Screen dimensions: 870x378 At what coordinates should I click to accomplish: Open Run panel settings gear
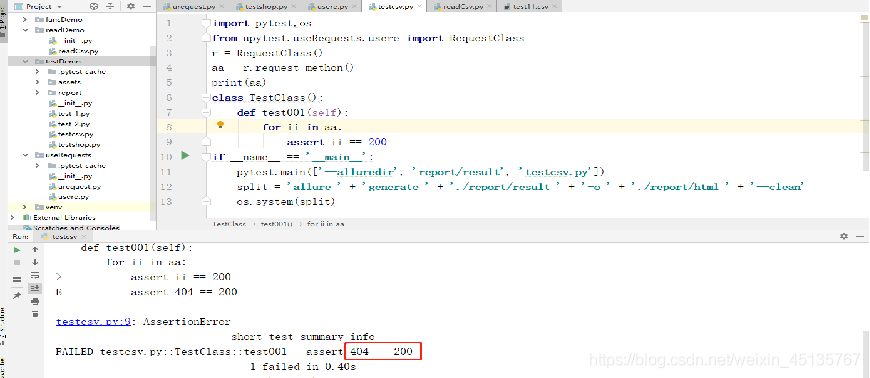(844, 236)
